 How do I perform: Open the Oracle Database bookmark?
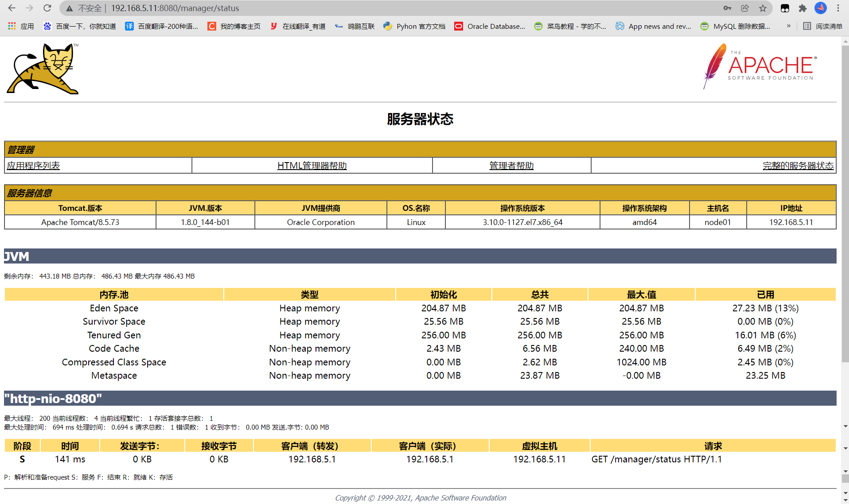click(x=490, y=26)
